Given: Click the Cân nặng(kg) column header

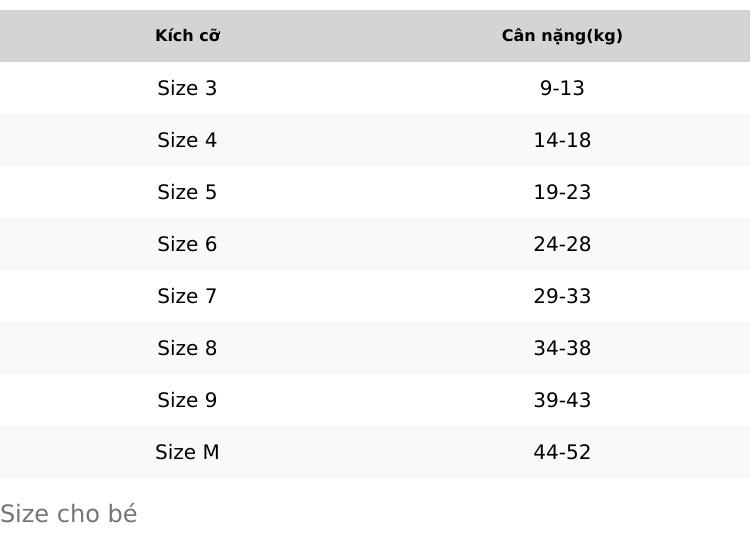Looking at the screenshot, I should click(562, 36).
